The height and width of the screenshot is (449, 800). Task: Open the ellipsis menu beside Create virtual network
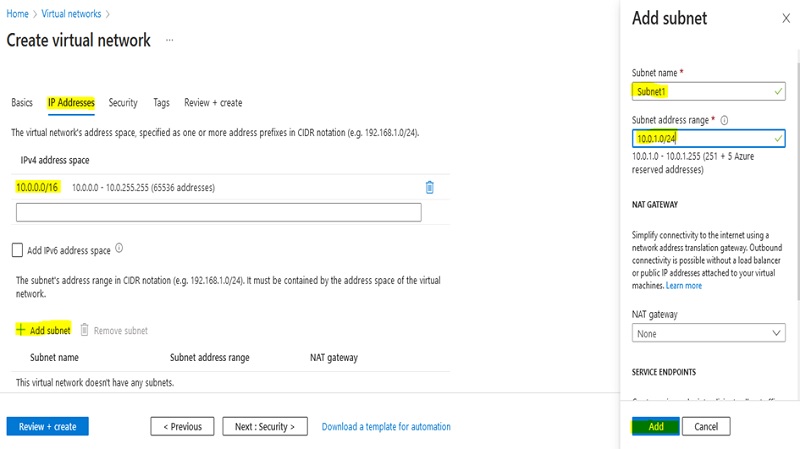169,41
